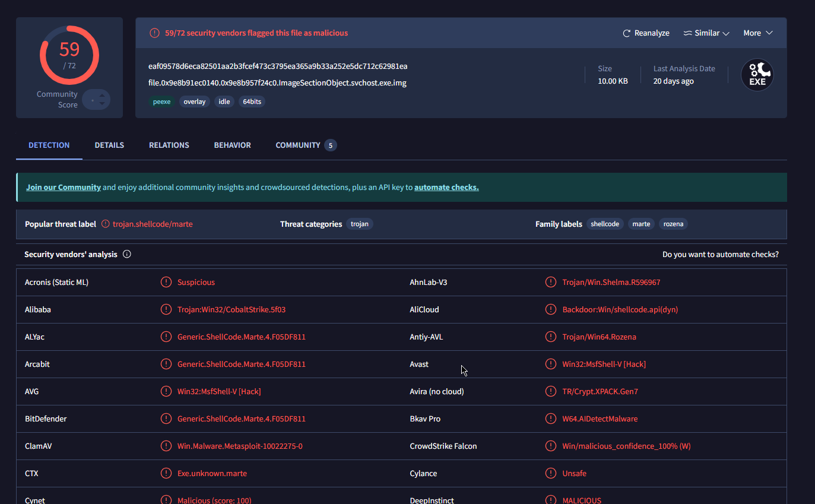Image resolution: width=815 pixels, height=504 pixels.
Task: Click the marte family label
Action: (641, 224)
